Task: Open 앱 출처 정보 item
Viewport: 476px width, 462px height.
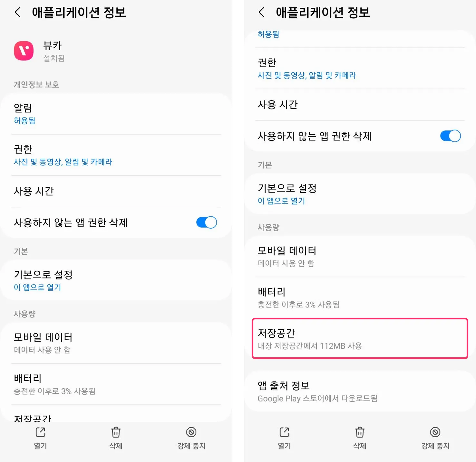Action: tap(360, 391)
